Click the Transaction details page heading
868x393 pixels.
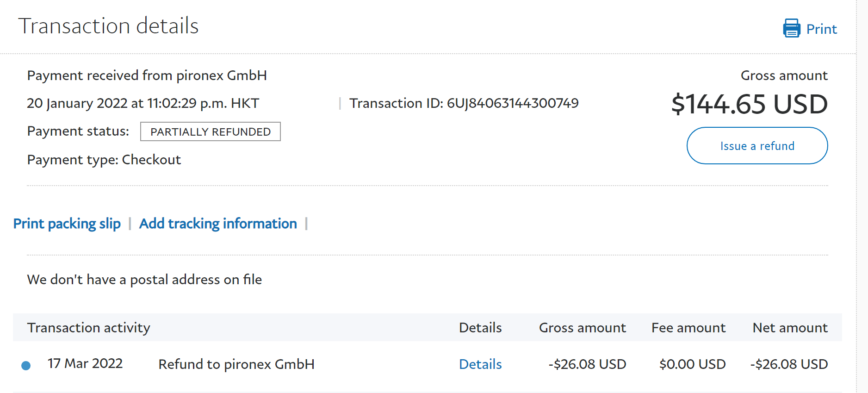[x=108, y=26]
